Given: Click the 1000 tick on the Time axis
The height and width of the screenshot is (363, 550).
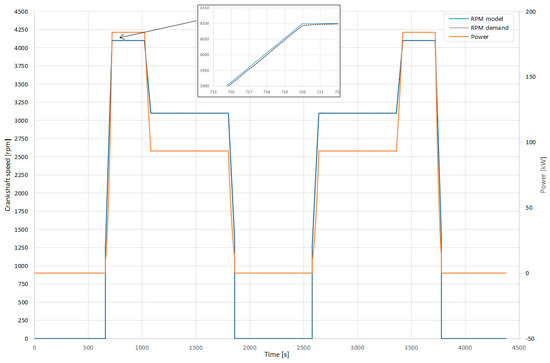Looking at the screenshot, I should coord(142,348).
